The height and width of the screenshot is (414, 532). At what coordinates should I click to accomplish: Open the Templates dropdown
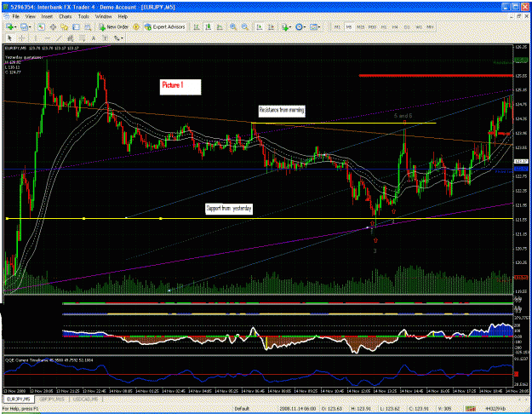tap(315, 27)
